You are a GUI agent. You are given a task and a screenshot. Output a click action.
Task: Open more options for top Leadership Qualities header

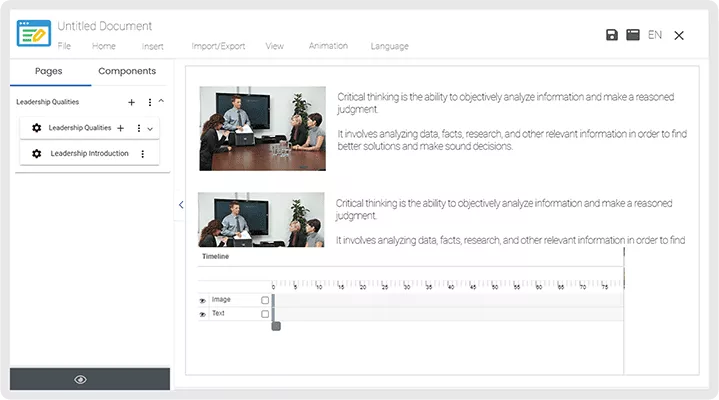click(x=149, y=102)
